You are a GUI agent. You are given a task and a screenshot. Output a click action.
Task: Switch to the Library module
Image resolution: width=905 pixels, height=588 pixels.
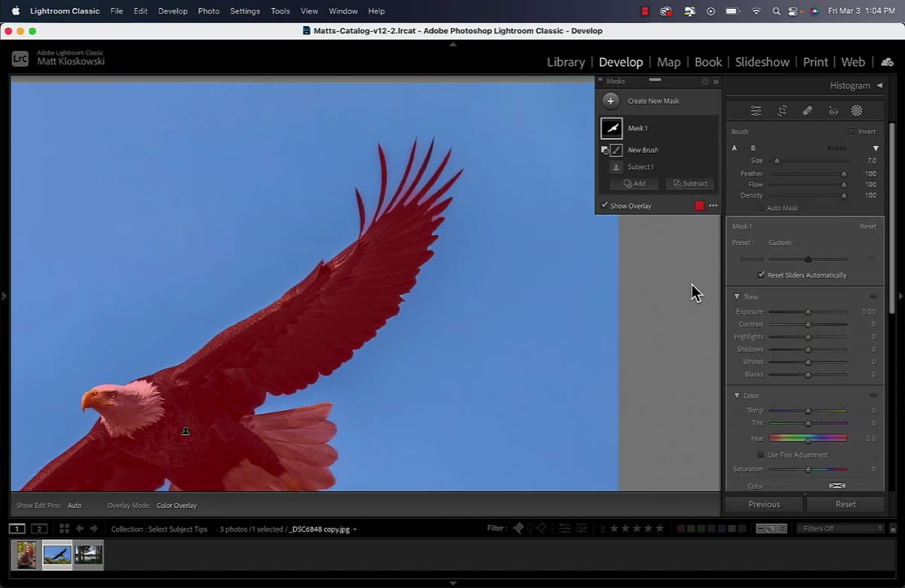pos(566,62)
